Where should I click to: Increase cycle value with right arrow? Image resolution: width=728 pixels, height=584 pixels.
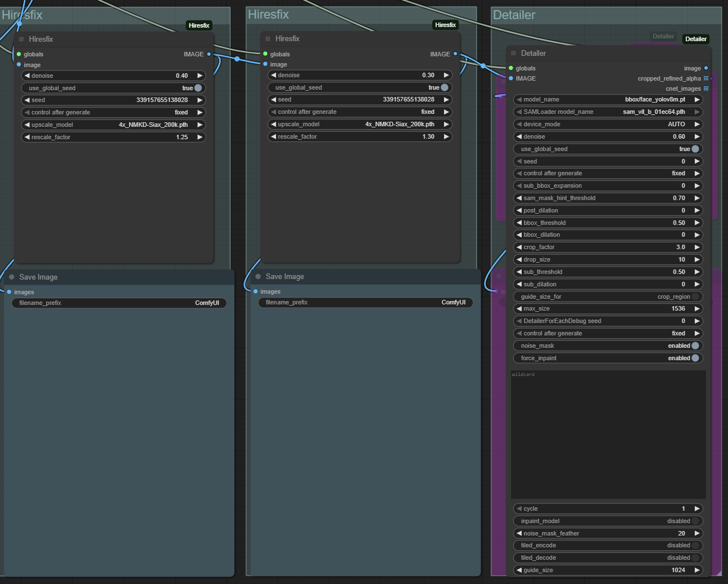697,508
